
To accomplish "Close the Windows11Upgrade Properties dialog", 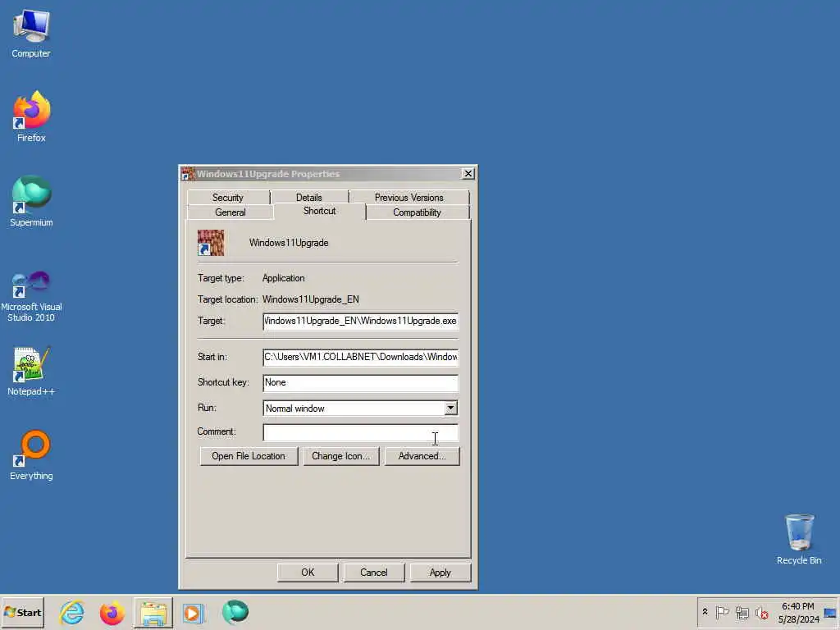I will coord(468,174).
